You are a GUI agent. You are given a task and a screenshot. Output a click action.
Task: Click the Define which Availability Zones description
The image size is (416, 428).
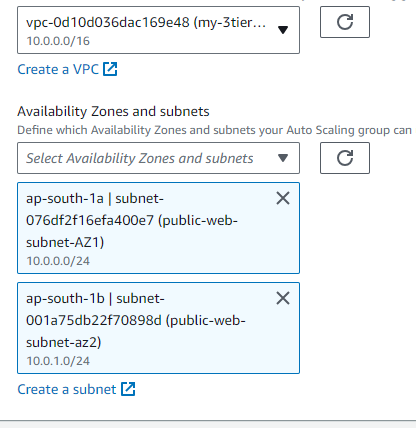pyautogui.click(x=214, y=130)
